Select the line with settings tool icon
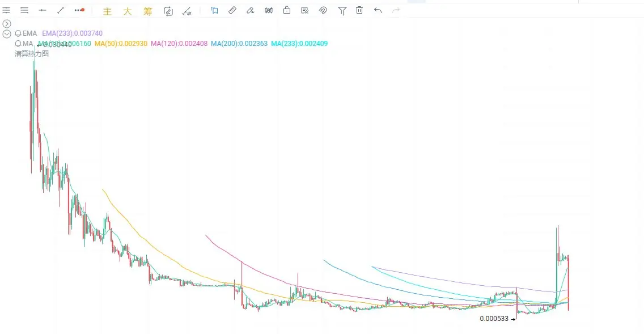The height and width of the screenshot is (334, 644). coord(187,11)
